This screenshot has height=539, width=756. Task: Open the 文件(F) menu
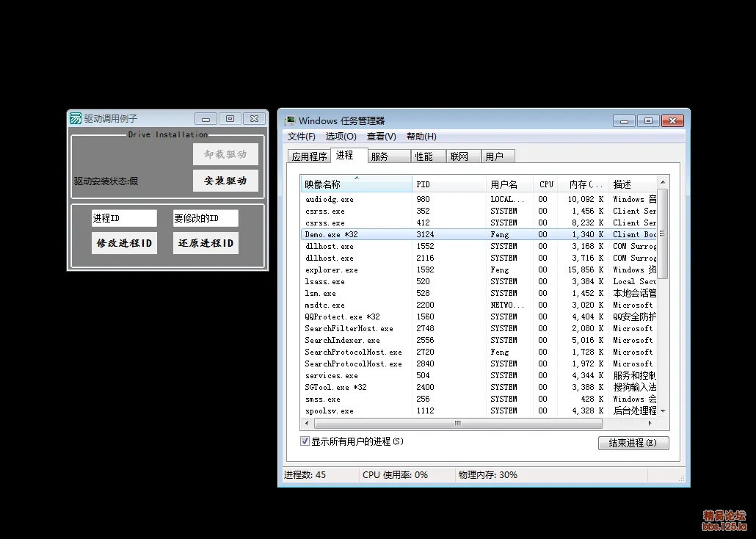click(301, 137)
